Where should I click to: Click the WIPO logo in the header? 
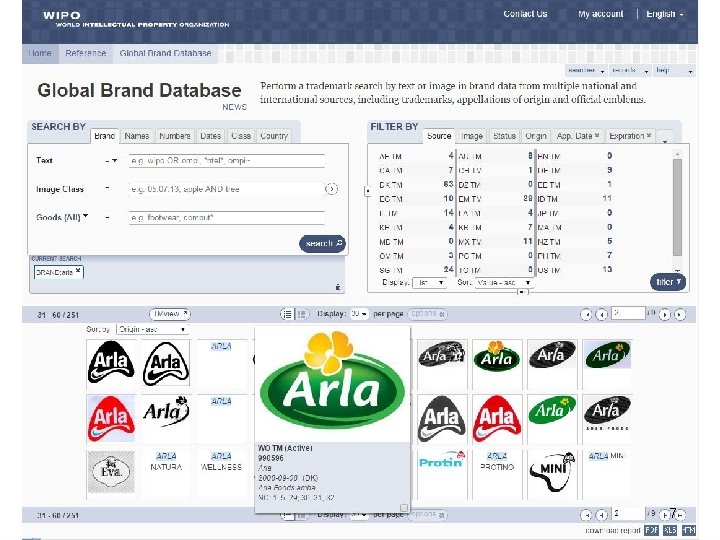[x=136, y=19]
